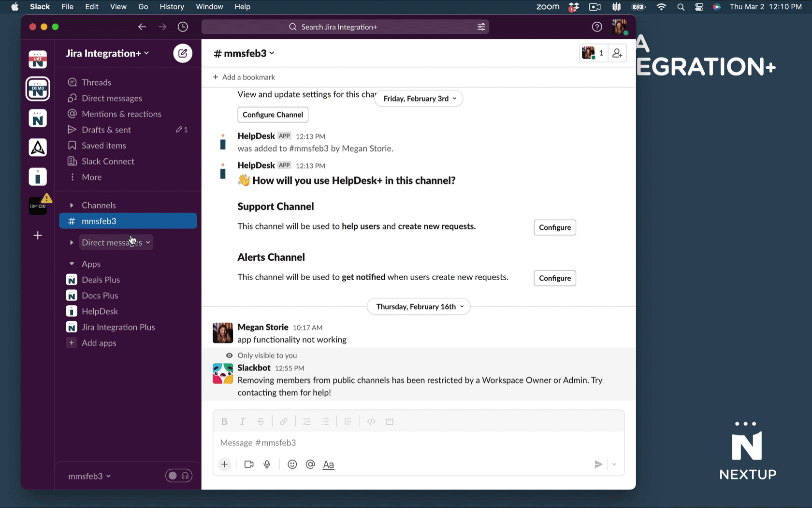Open the HelpDesk app in sidebar

coord(128,312)
